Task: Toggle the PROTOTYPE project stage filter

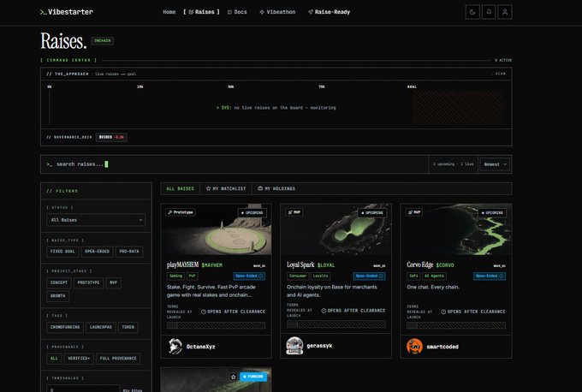Action: point(88,282)
